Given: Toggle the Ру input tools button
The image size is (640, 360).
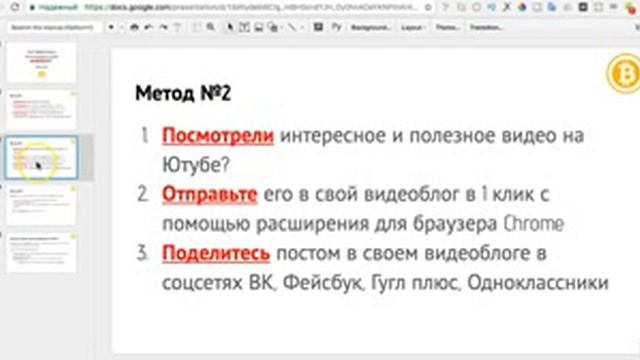Looking at the screenshot, I should 336,27.
